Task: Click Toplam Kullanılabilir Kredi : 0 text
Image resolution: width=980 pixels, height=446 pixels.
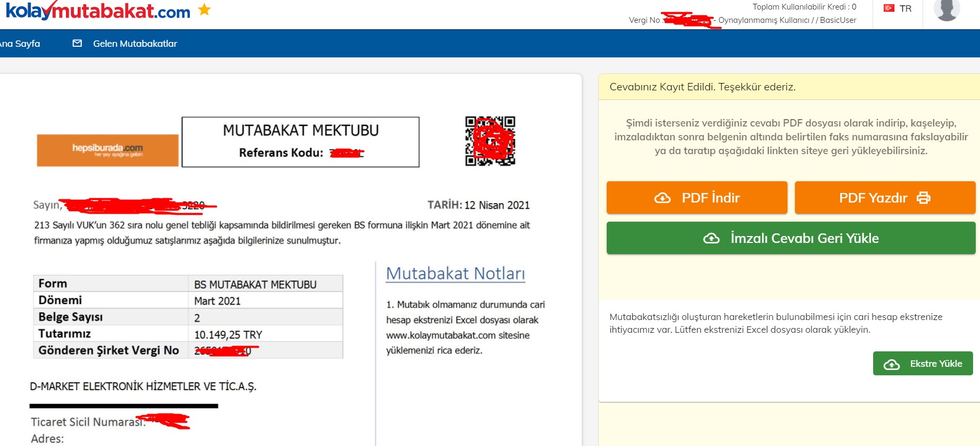Action: pos(805,7)
